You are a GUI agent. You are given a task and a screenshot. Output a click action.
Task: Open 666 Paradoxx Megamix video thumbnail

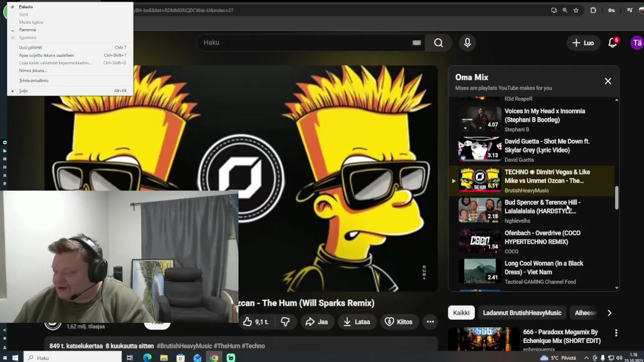pyautogui.click(x=484, y=339)
